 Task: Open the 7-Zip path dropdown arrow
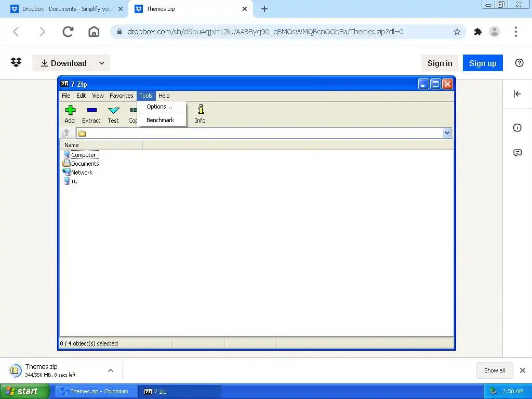(447, 133)
